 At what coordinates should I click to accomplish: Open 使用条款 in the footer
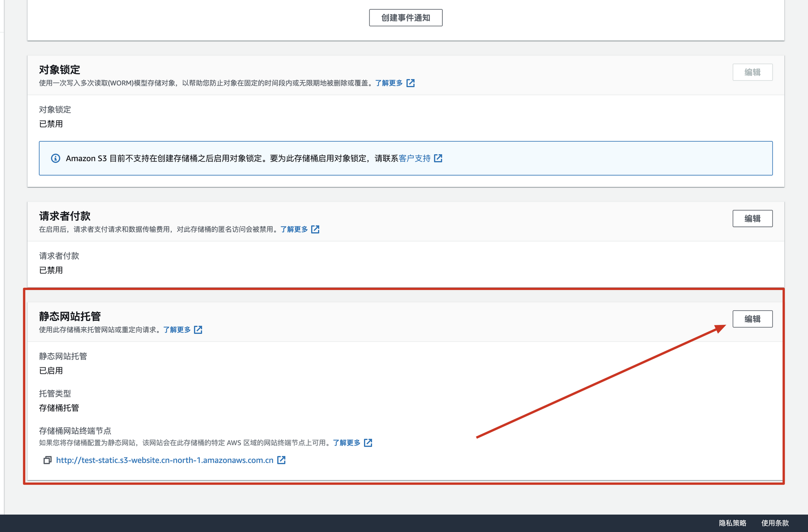click(x=775, y=523)
